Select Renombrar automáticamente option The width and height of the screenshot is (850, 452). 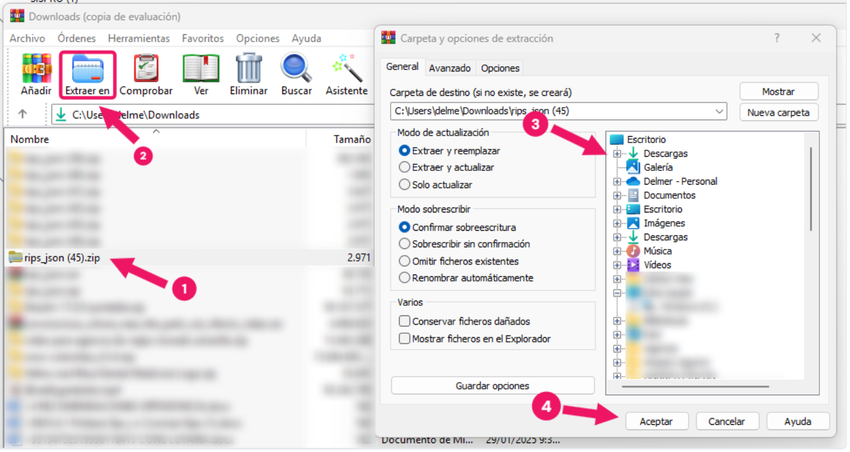point(404,277)
